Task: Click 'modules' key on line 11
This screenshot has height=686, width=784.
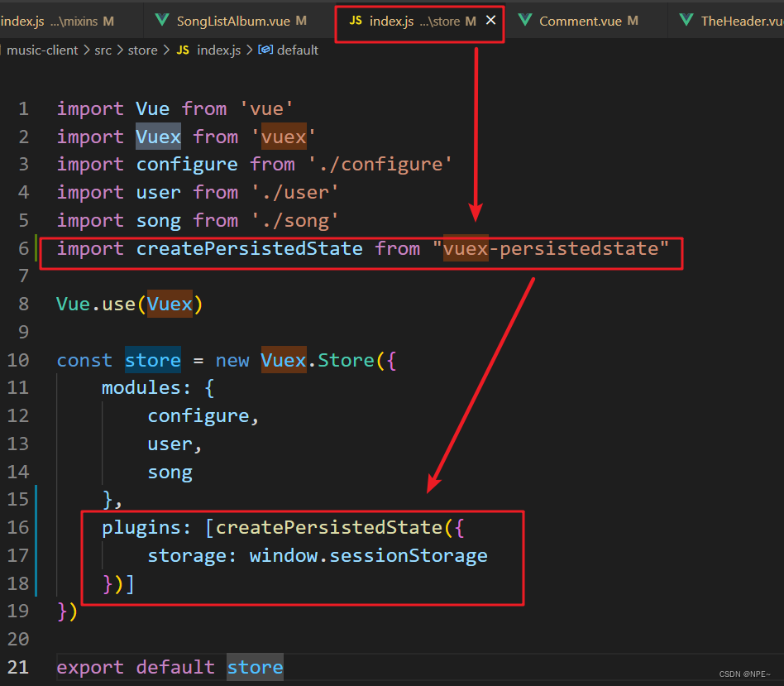Action: (142, 388)
